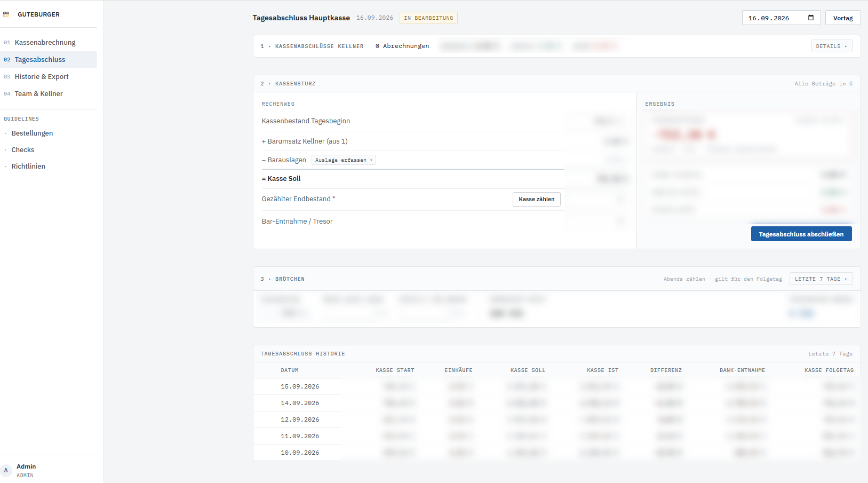Open Team & Kellner page
This screenshot has width=868, height=483.
[x=49, y=93]
